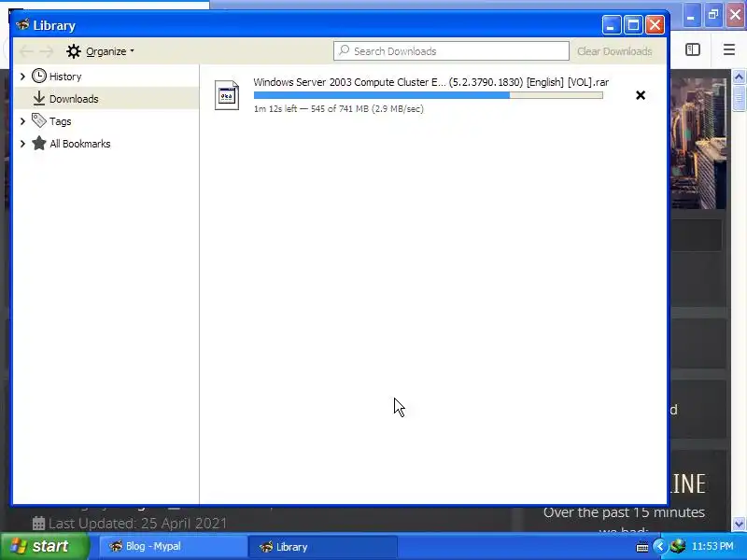Go forward with the Library forward arrow

[46, 51]
